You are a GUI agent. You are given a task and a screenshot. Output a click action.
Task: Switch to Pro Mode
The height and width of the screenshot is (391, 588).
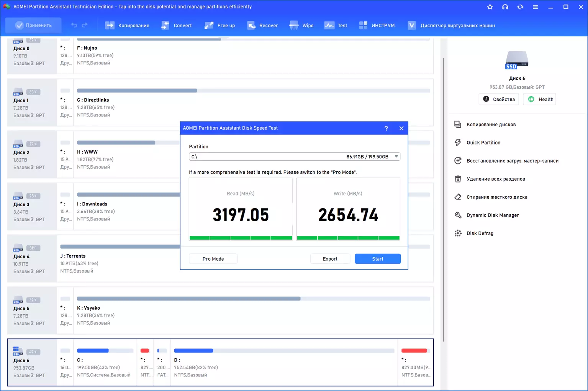pos(213,259)
